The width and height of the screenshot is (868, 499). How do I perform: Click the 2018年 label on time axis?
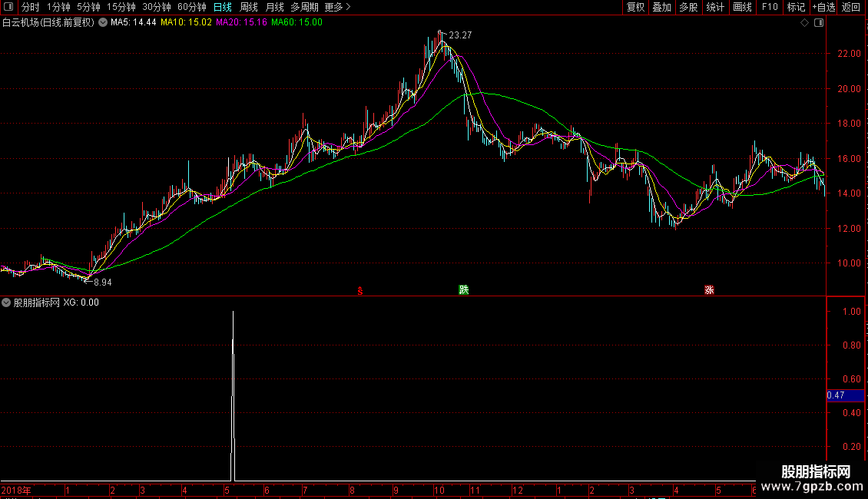tap(16, 490)
